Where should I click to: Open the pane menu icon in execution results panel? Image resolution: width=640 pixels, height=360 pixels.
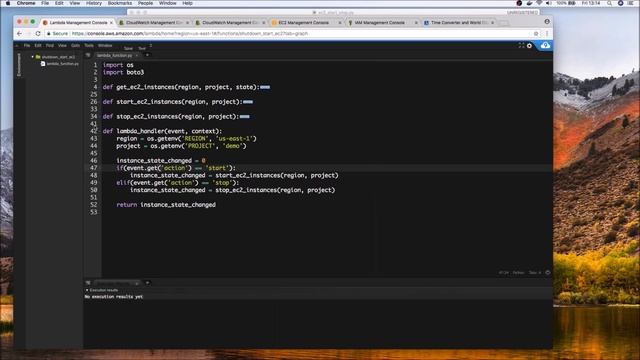[x=88, y=282]
